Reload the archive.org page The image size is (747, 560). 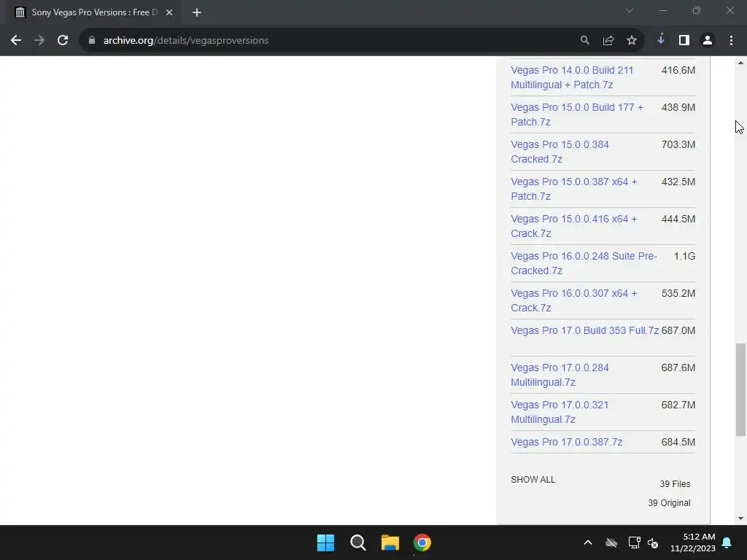coord(63,41)
